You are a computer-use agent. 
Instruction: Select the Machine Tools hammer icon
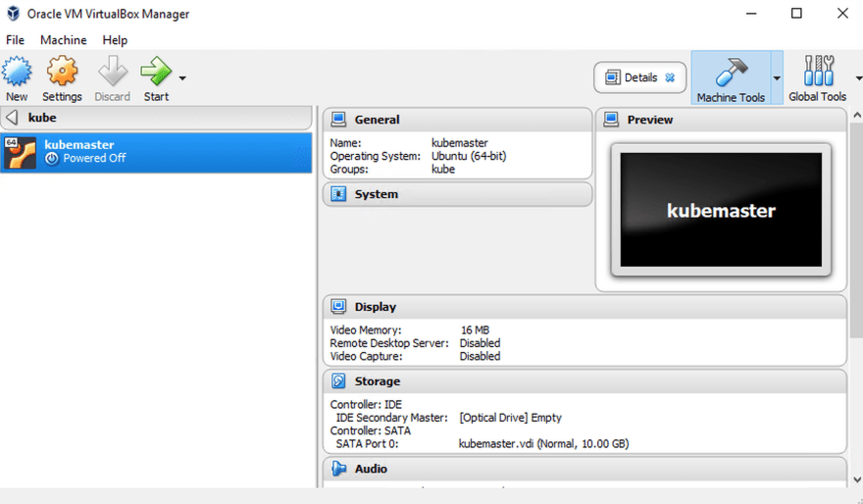(731, 73)
